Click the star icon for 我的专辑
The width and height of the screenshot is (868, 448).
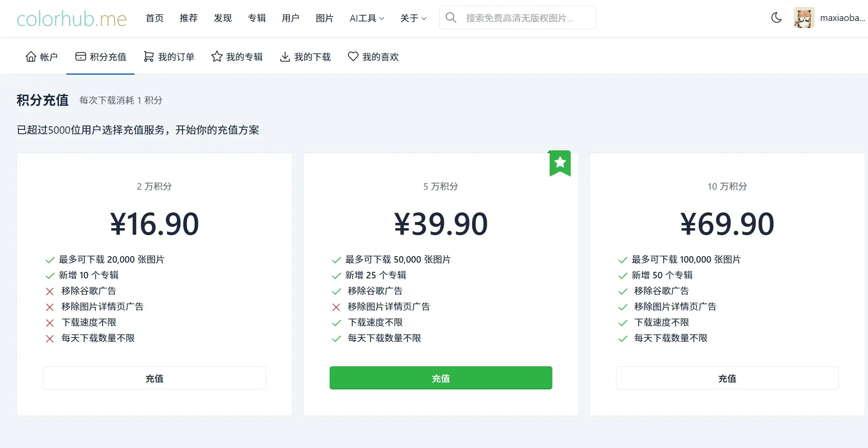pyautogui.click(x=217, y=57)
